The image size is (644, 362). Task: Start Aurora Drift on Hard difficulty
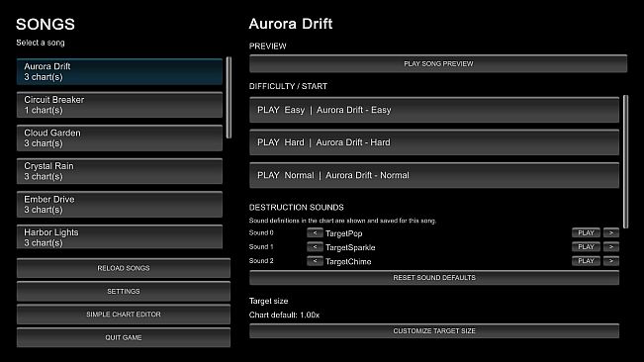point(434,142)
